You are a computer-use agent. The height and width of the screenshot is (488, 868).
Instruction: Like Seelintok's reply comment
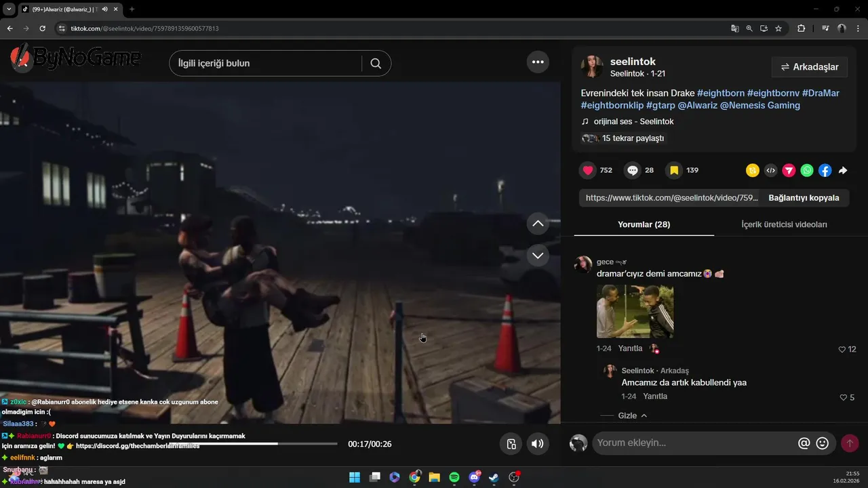coord(843,397)
